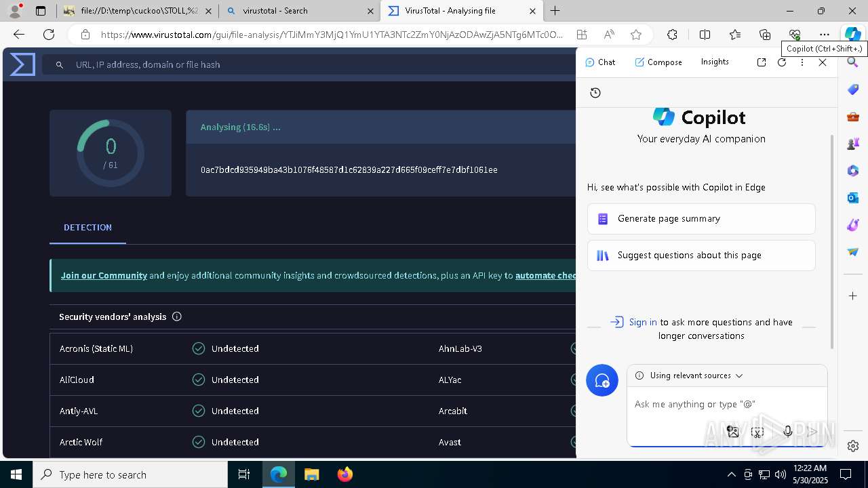
Task: Open Split screen icon
Action: (705, 35)
